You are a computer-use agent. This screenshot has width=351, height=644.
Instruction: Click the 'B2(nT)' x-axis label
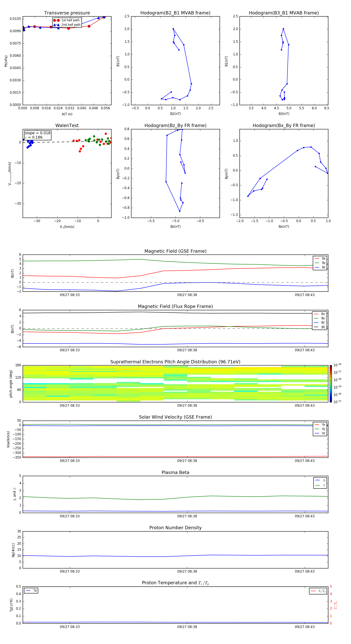[x=175, y=114]
